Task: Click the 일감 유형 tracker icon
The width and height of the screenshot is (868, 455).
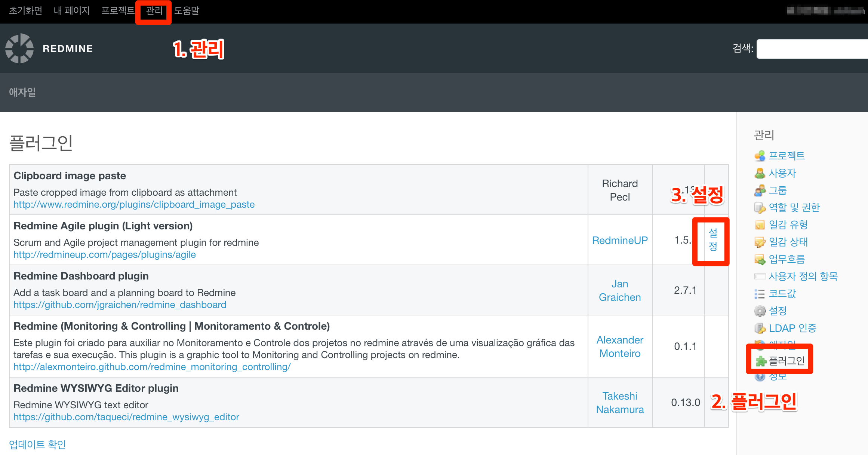Action: click(x=760, y=225)
